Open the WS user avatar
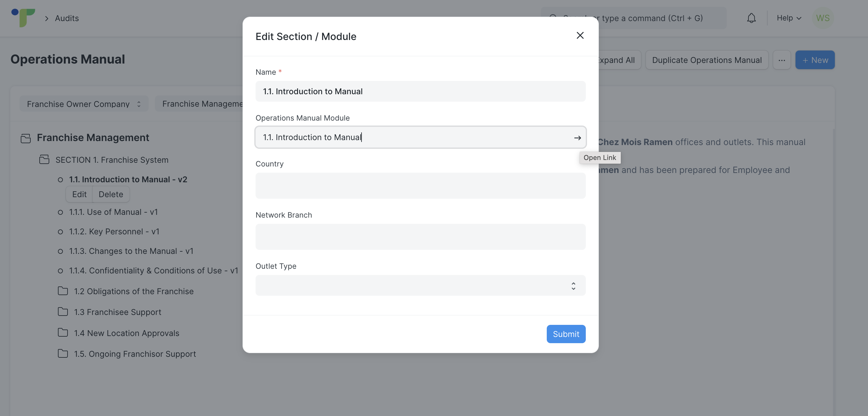The height and width of the screenshot is (416, 868). coord(822,18)
